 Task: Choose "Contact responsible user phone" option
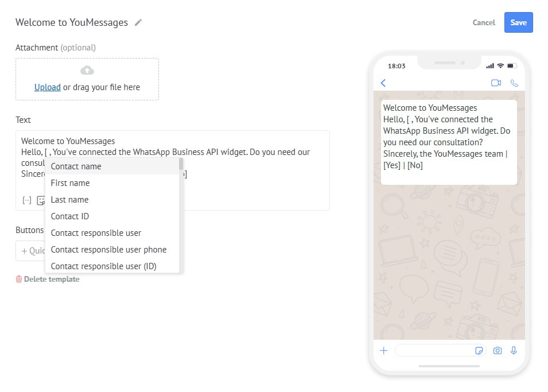click(x=108, y=250)
